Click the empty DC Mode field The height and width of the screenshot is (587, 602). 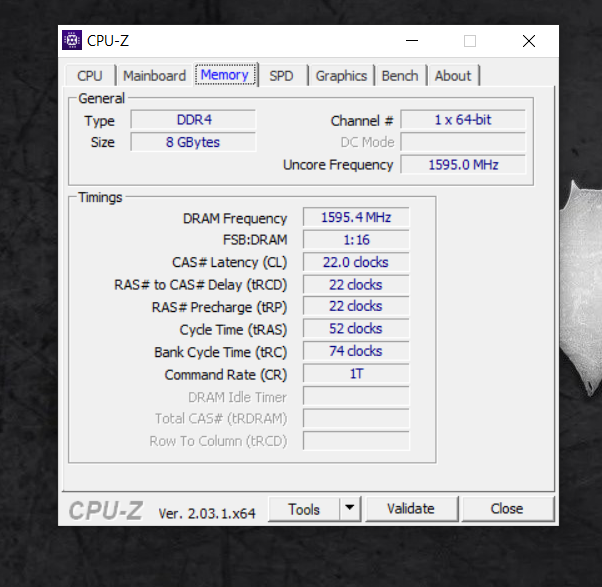pos(463,142)
